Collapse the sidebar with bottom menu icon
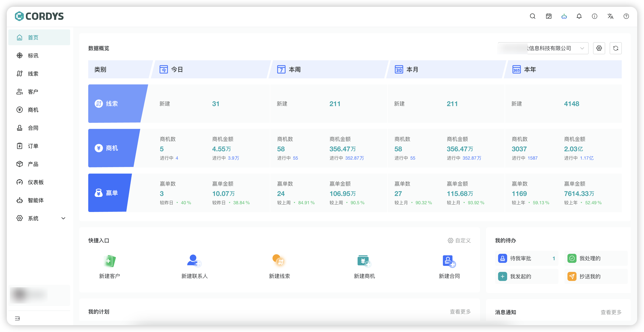Image resolution: width=644 pixels, height=332 pixels. point(17,318)
